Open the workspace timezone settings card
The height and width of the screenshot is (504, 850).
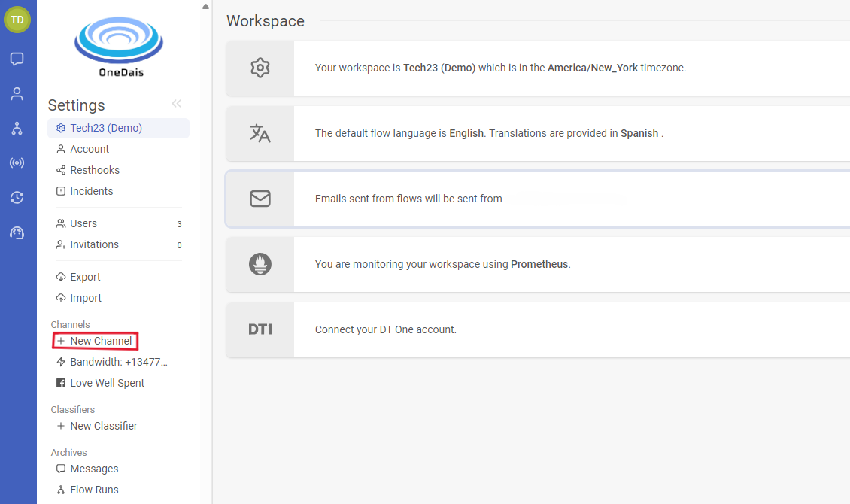point(537,68)
